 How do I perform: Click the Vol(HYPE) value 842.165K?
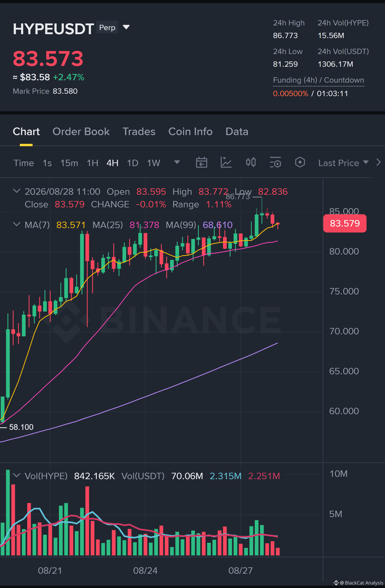click(x=94, y=476)
